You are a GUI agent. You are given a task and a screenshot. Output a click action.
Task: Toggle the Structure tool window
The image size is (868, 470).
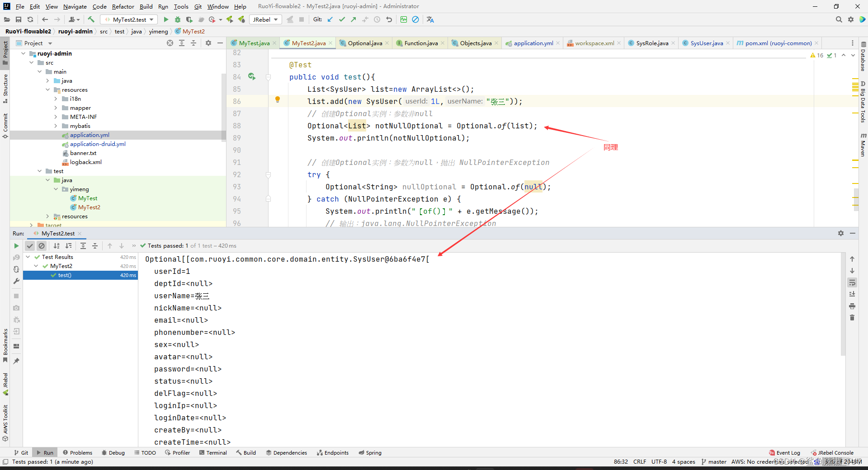[x=5, y=88]
